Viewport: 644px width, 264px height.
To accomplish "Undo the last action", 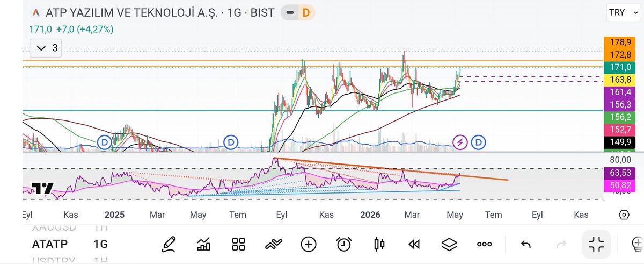I will [526, 245].
